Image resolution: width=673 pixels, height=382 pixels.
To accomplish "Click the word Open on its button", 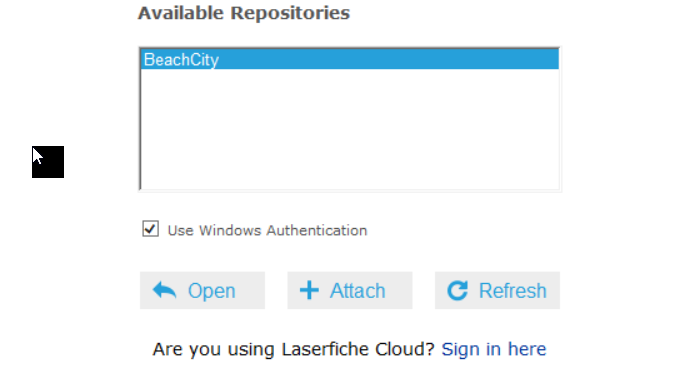I will tap(212, 291).
